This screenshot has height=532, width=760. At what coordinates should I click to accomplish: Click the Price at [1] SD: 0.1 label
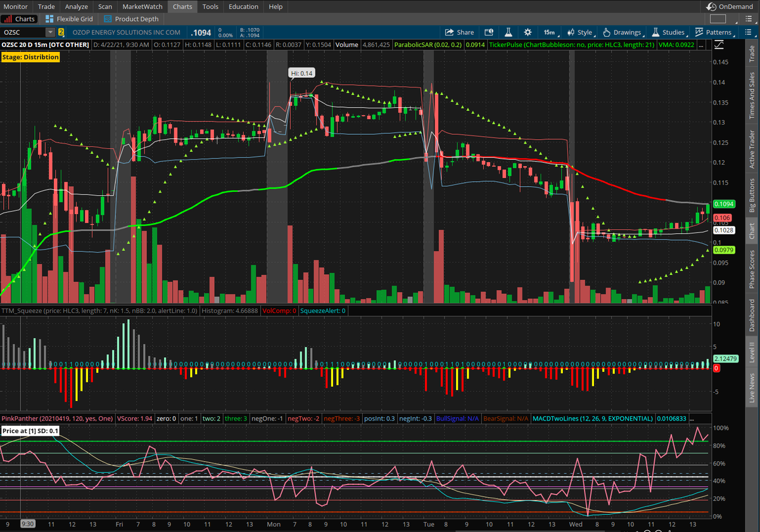point(29,431)
